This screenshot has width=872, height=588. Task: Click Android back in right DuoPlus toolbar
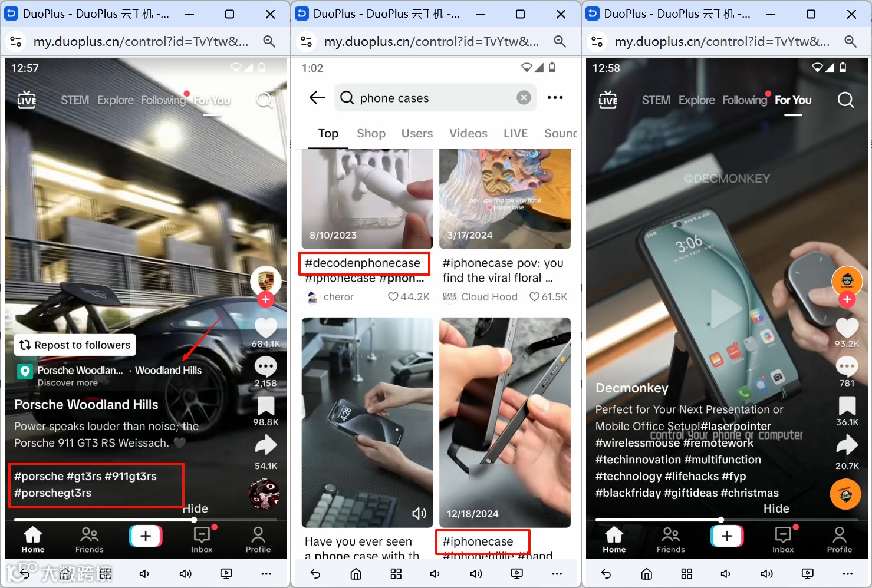[x=606, y=574]
